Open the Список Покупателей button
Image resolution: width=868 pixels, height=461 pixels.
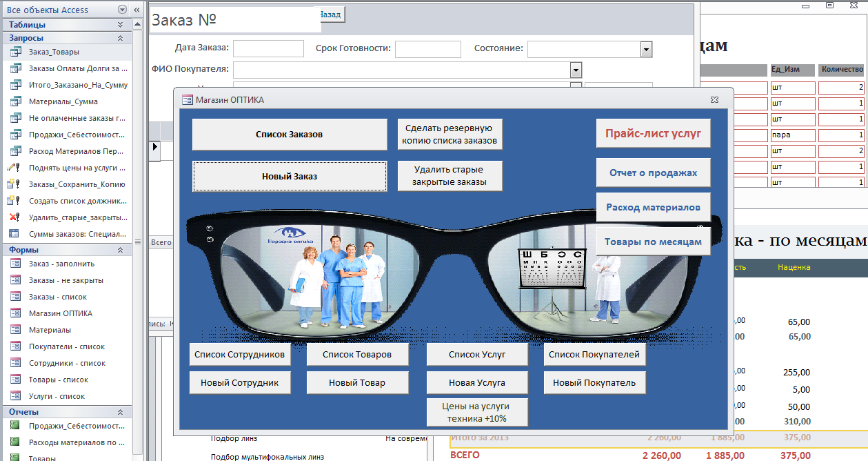(x=594, y=355)
